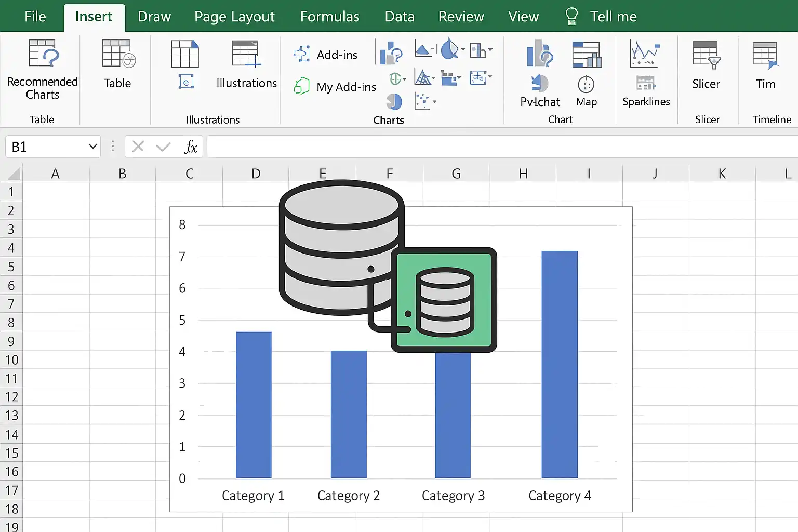Select the column D header
The image size is (798, 532).
[256, 174]
